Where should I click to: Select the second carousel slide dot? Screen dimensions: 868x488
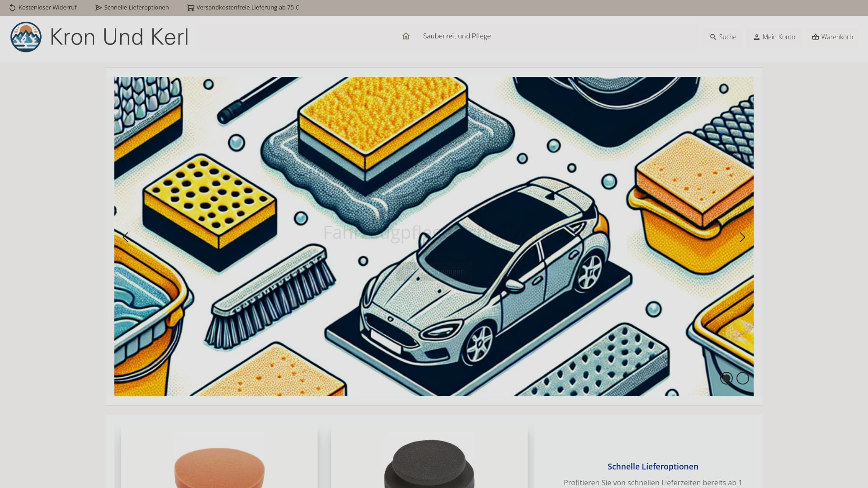click(x=742, y=378)
